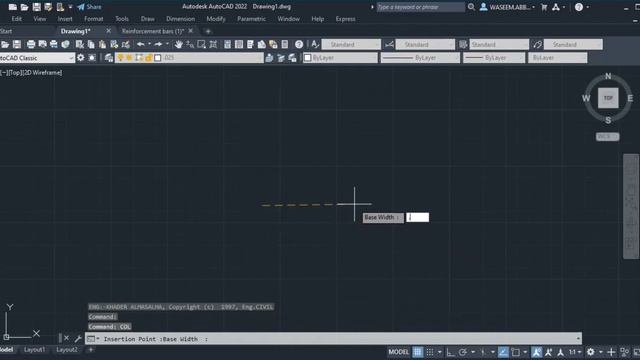Open the Text Style Standard dropdown

351,44
